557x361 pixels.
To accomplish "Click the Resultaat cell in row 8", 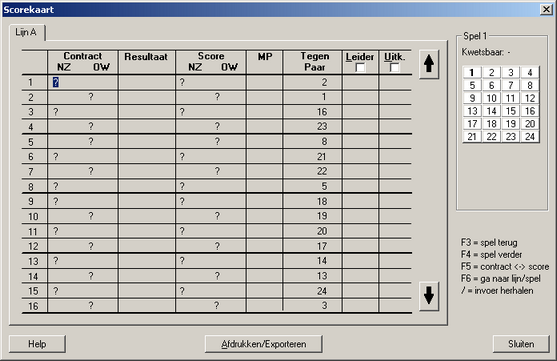I will pos(147,186).
